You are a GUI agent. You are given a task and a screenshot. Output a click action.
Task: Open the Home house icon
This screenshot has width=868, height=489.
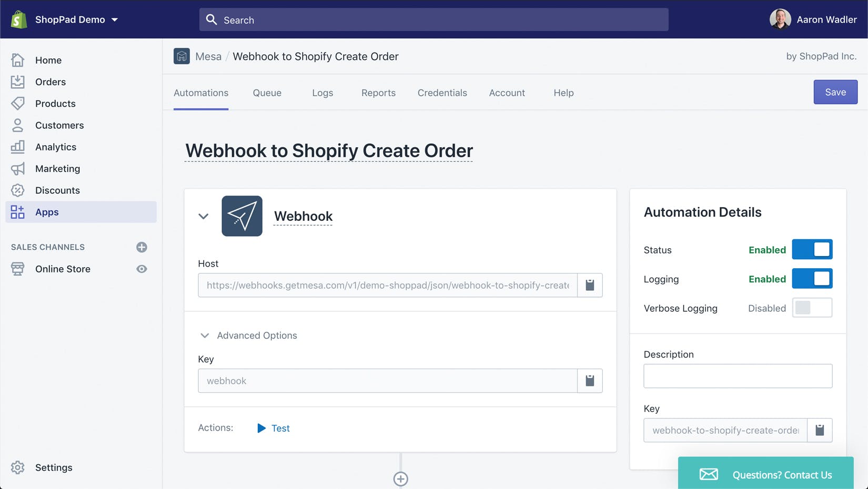click(x=17, y=60)
